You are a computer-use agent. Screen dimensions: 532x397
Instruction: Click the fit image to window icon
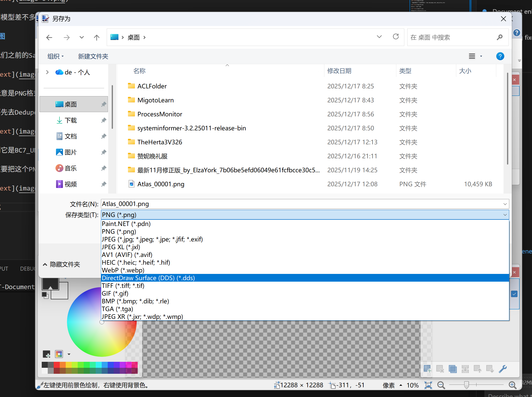[x=428, y=385]
